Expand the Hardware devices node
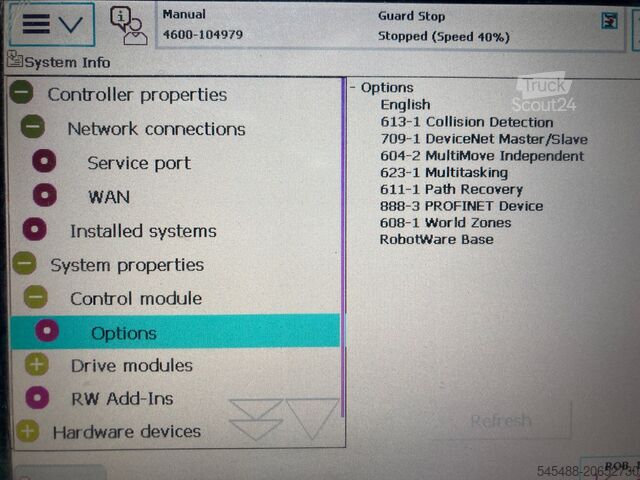The height and width of the screenshot is (480, 640). [x=27, y=431]
